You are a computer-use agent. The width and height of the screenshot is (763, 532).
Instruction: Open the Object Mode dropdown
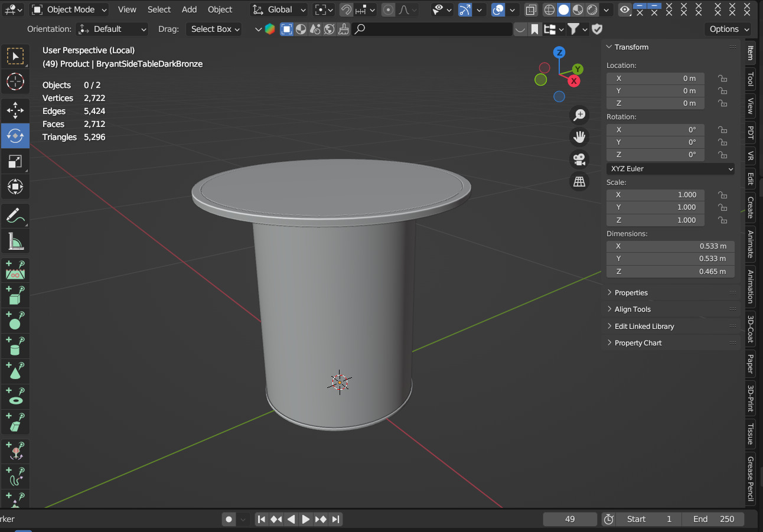click(x=70, y=10)
